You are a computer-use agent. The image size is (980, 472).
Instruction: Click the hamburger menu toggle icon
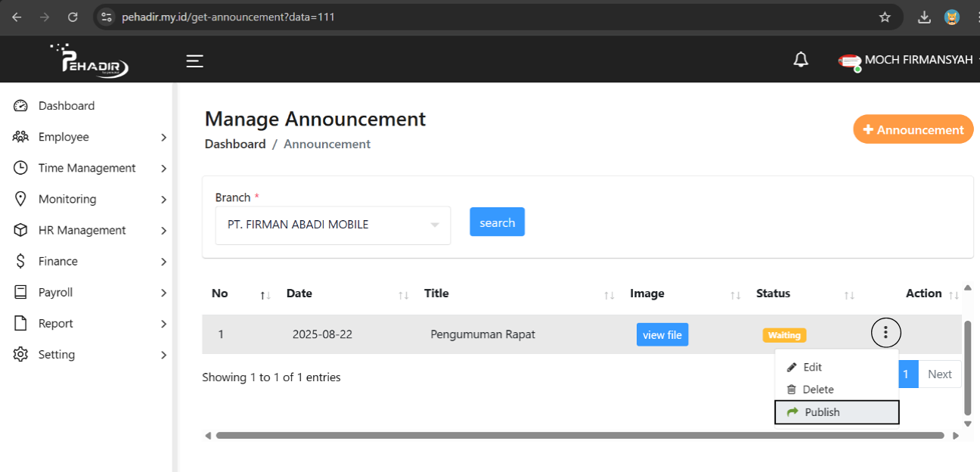click(x=194, y=61)
